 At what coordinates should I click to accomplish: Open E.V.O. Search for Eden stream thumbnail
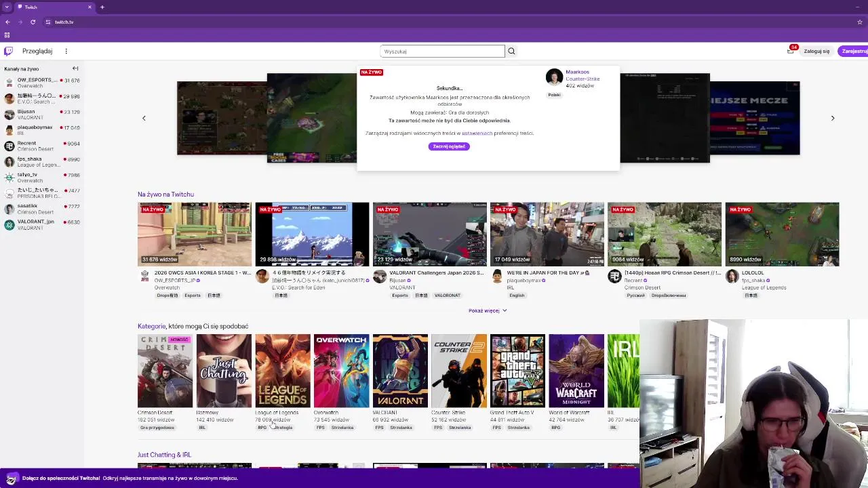(312, 234)
